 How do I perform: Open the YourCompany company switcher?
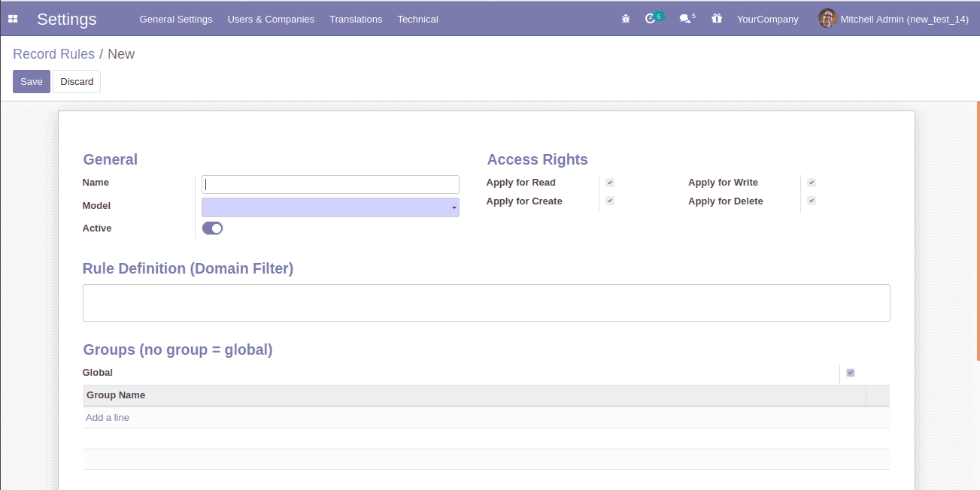point(767,19)
